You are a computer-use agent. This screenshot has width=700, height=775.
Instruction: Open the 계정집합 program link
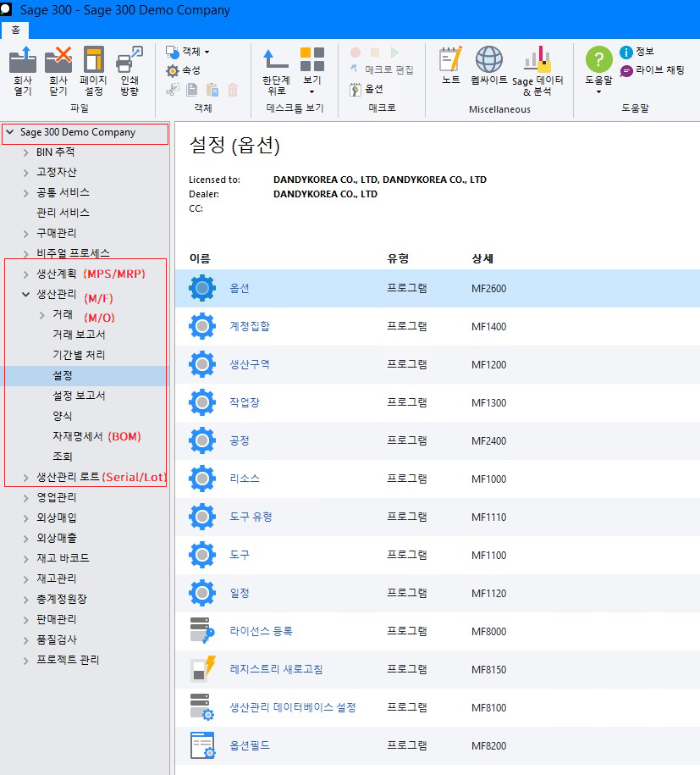250,326
